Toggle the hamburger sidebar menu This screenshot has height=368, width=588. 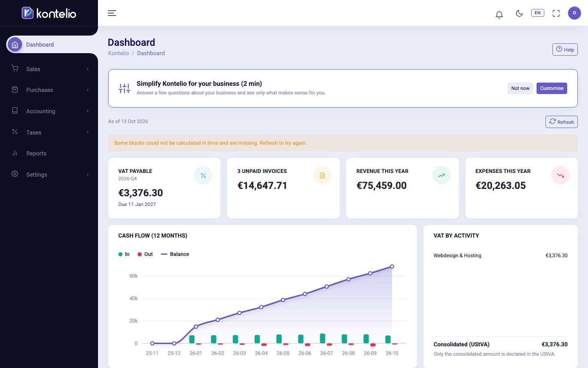pyautogui.click(x=112, y=13)
